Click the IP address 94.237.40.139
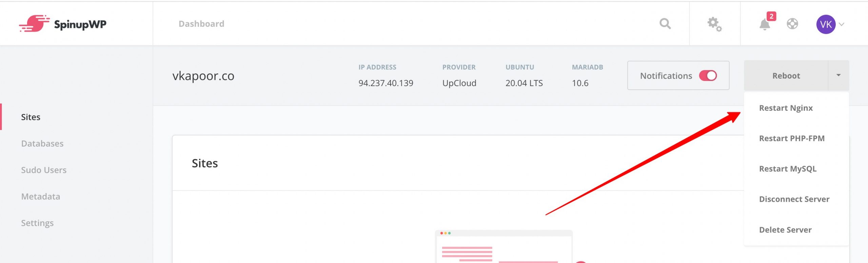 pos(386,83)
